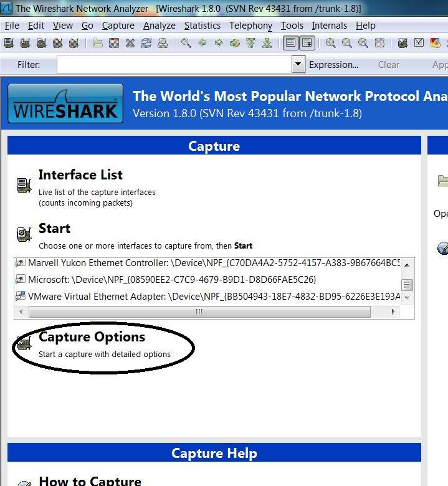Click the Zoom in toolbar icon
Image resolution: width=448 pixels, height=486 pixels.
pos(330,43)
